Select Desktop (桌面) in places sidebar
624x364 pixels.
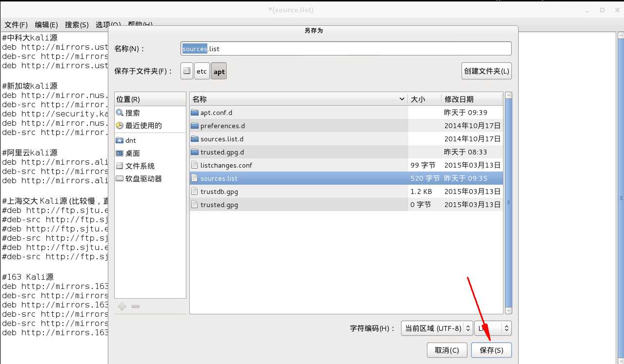(150, 153)
